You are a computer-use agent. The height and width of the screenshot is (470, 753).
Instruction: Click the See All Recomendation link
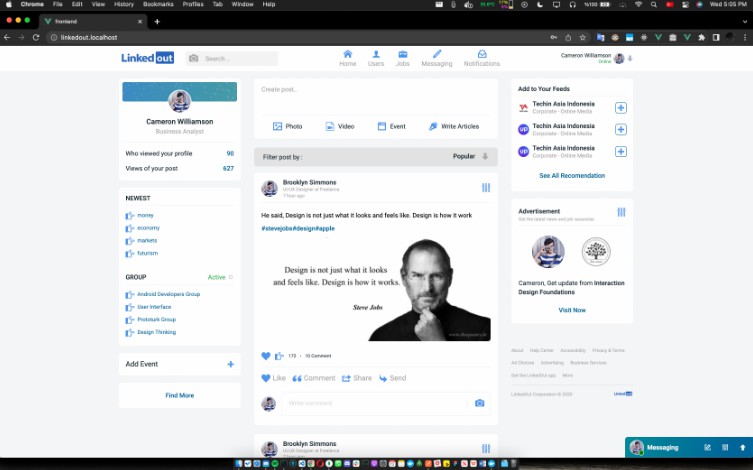[571, 175]
